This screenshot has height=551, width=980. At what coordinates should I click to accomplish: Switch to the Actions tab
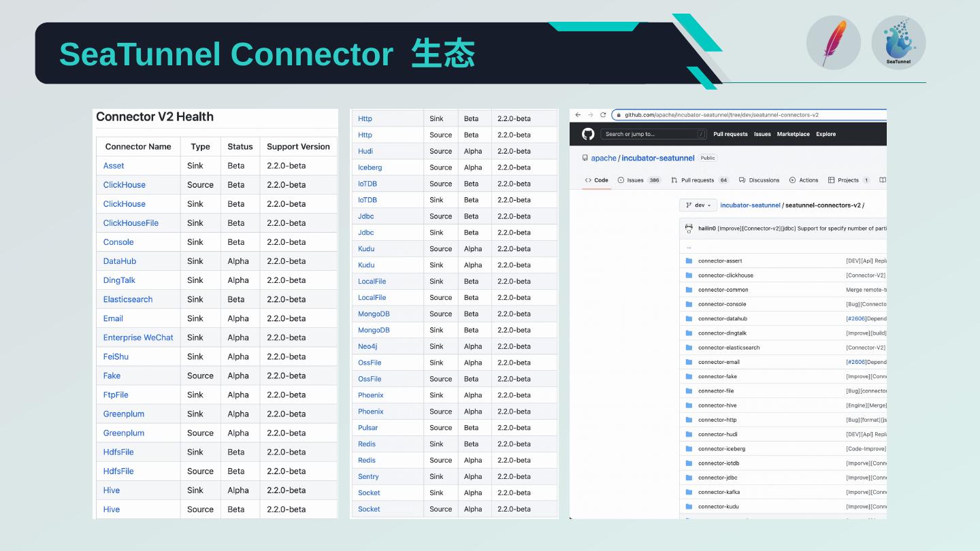(x=804, y=180)
